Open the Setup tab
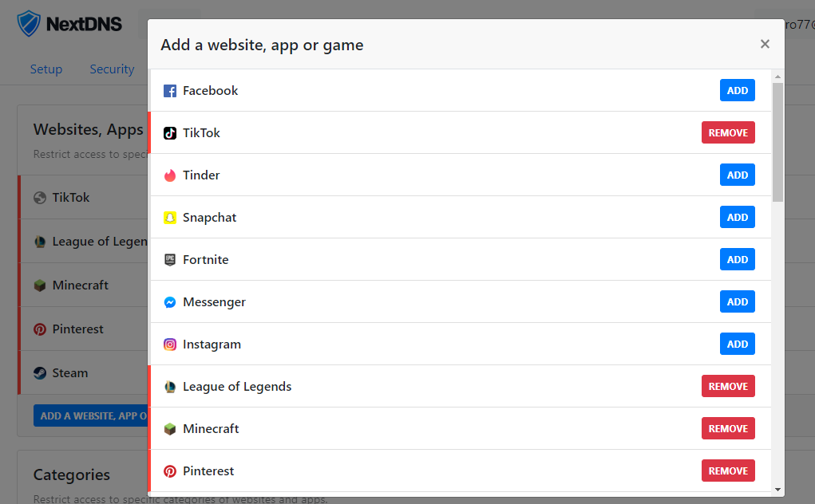The image size is (815, 504). point(46,69)
